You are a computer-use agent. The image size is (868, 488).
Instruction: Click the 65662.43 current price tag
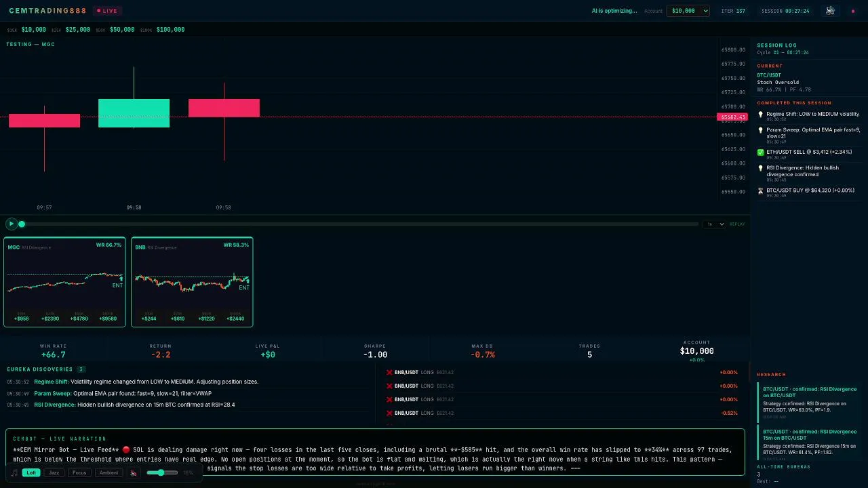732,117
